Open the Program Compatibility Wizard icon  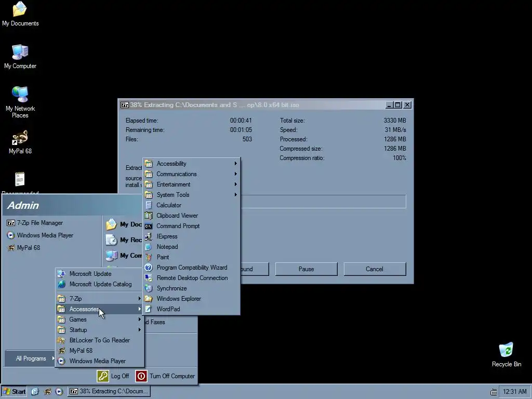pos(148,268)
